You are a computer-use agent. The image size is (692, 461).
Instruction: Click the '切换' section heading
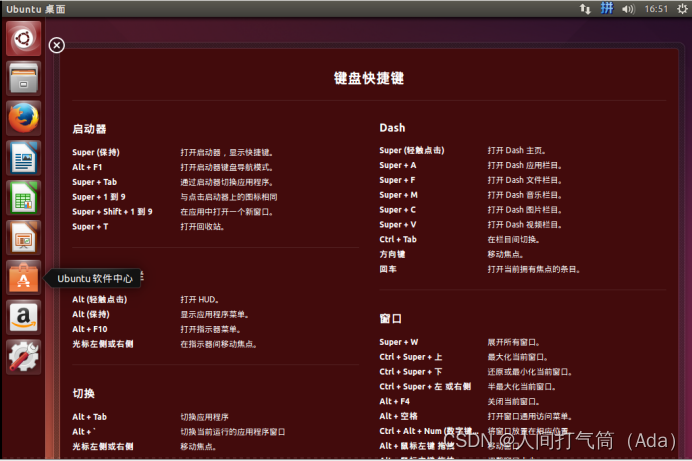[83, 393]
